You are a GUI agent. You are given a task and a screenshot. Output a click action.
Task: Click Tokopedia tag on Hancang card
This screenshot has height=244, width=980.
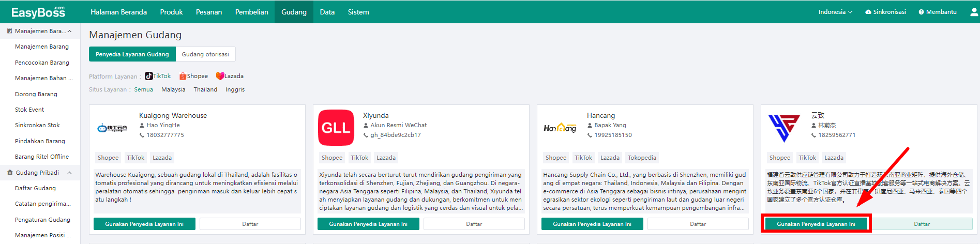coord(642,158)
